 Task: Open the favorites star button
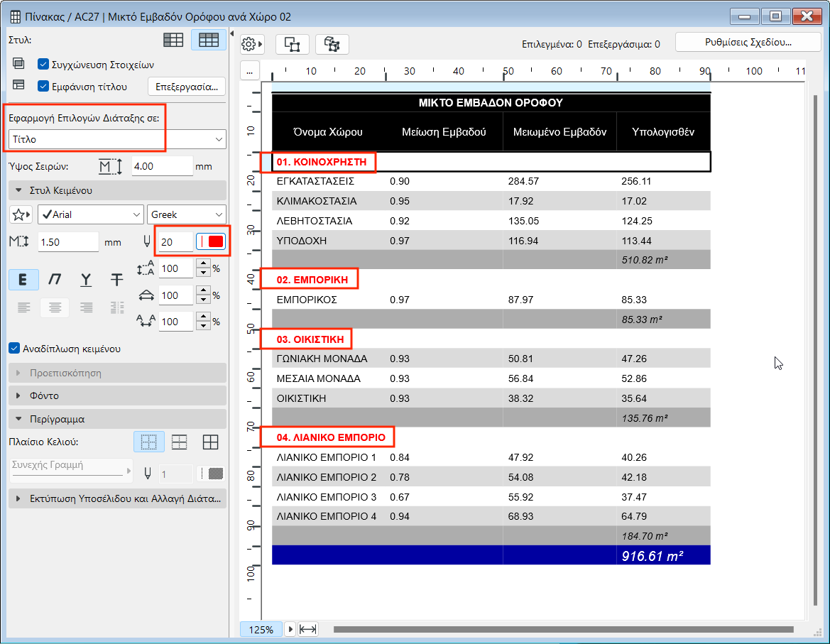21,214
